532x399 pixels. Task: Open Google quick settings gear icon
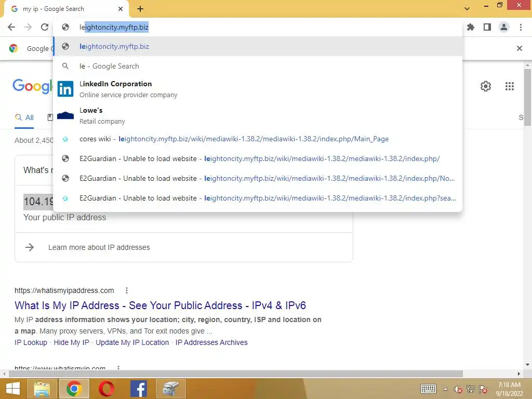[x=486, y=86]
